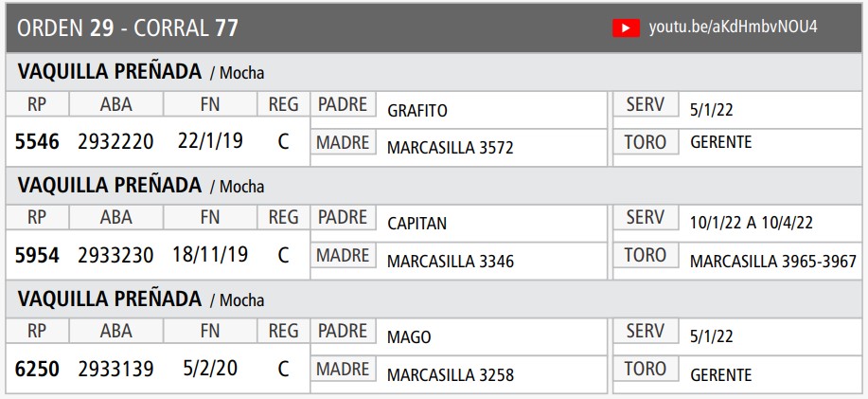Select the CAPITAN sire name
The image size is (868, 399).
[417, 225]
